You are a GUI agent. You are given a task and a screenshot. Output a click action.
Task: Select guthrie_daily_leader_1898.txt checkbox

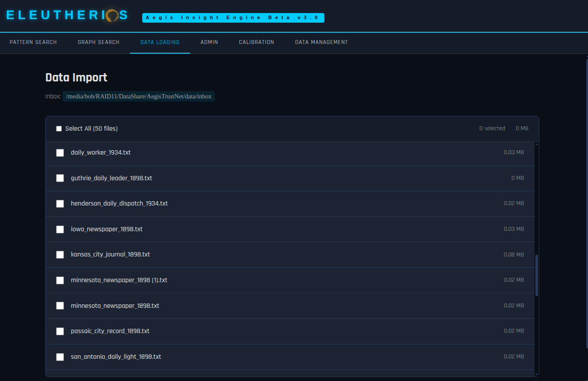60,178
